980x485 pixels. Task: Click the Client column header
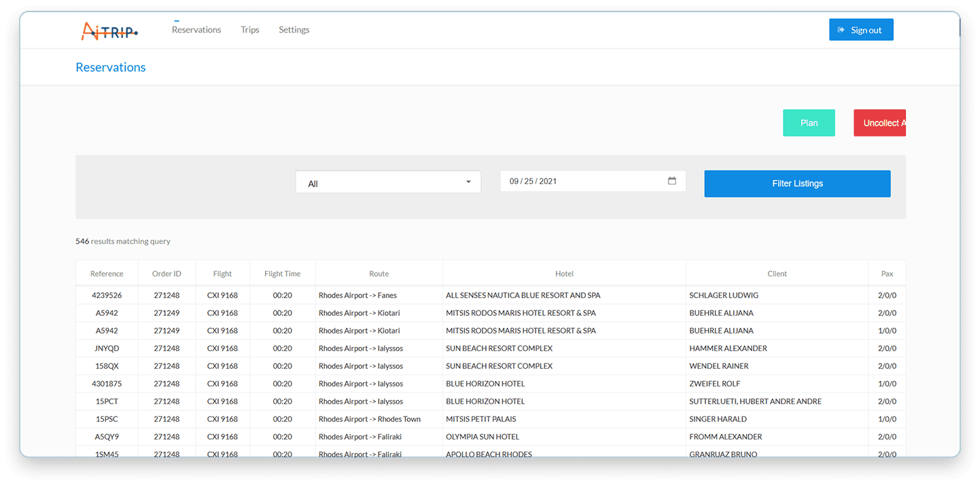click(x=777, y=274)
